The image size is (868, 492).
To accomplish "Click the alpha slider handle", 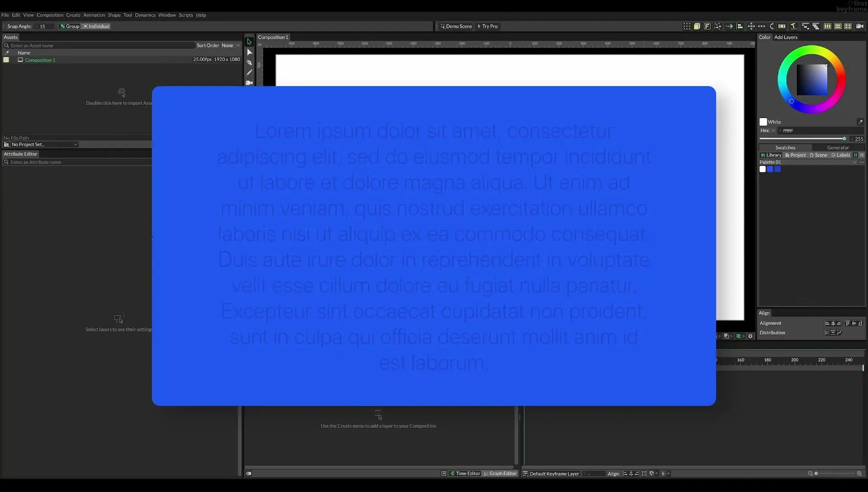I will point(844,139).
